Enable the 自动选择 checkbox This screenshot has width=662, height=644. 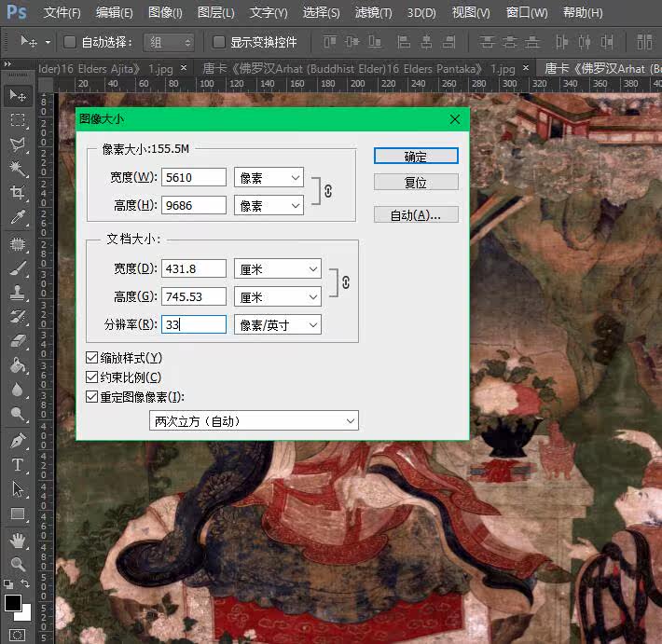pos(70,42)
